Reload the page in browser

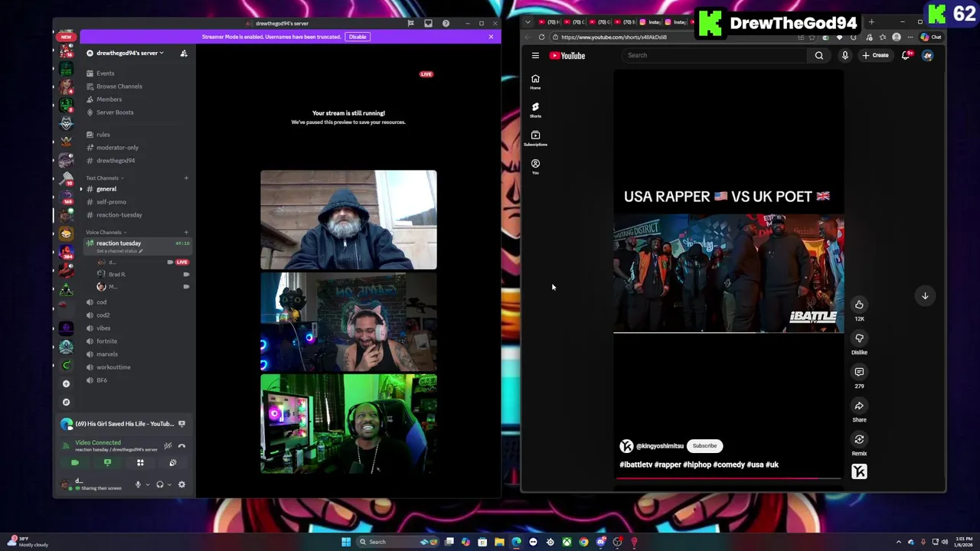click(x=541, y=37)
